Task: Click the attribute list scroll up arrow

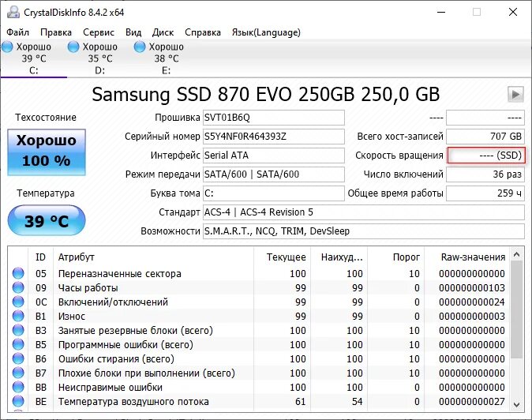Action: click(517, 254)
